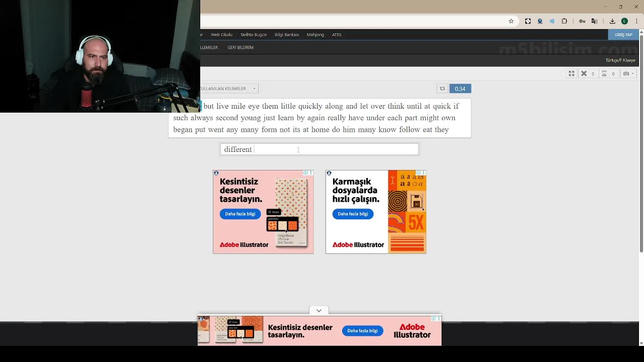Image resolution: width=644 pixels, height=362 pixels.
Task: Bookmark this page with the star icon
Action: (511, 21)
